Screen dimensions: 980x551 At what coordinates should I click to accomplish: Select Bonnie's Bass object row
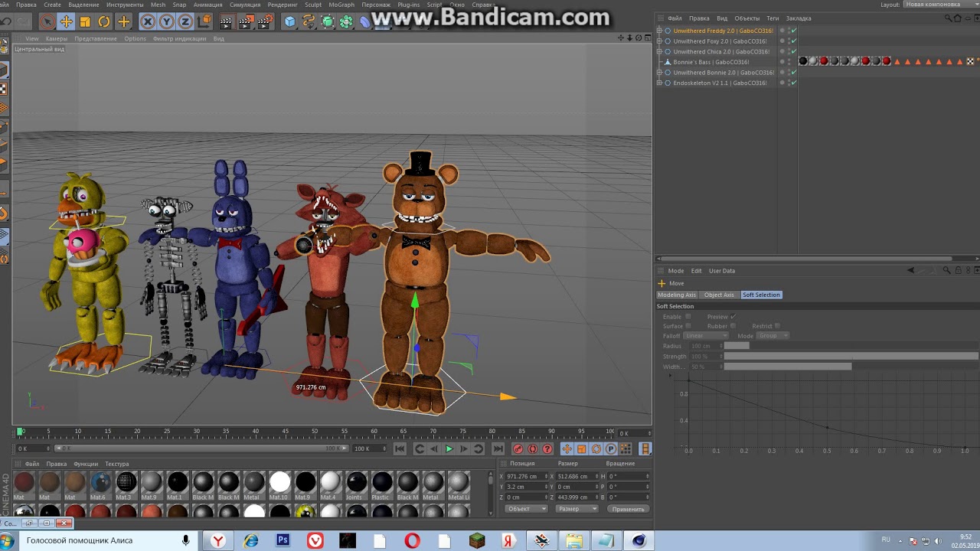(711, 62)
